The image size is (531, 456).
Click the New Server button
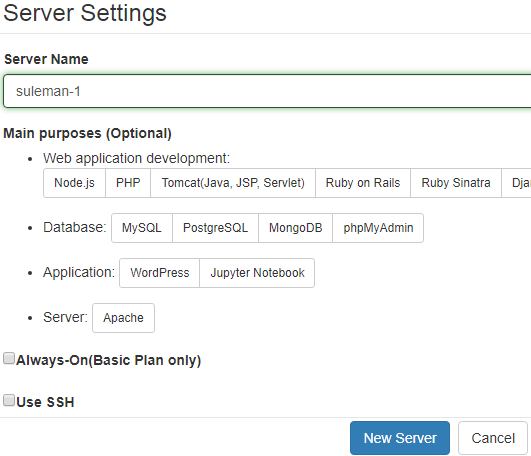400,438
